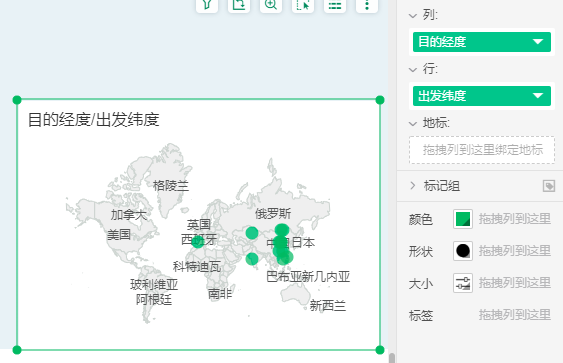Click the 南非 map label
The image size is (563, 363).
click(x=220, y=294)
